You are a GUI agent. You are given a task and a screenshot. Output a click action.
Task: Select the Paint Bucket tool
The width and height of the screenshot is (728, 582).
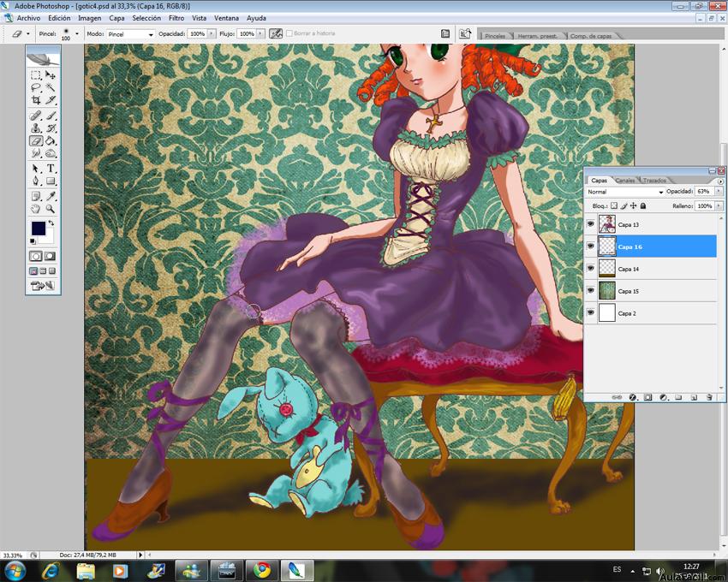tap(51, 140)
